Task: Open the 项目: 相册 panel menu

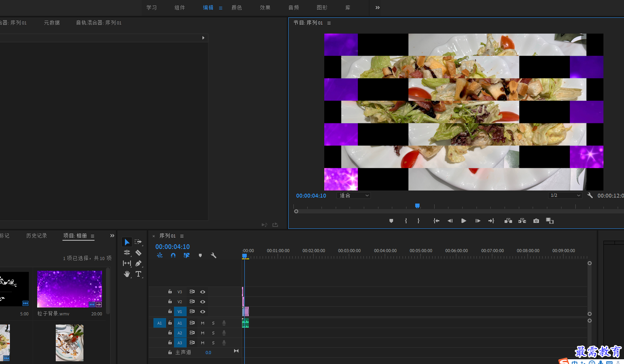Action: click(x=93, y=236)
